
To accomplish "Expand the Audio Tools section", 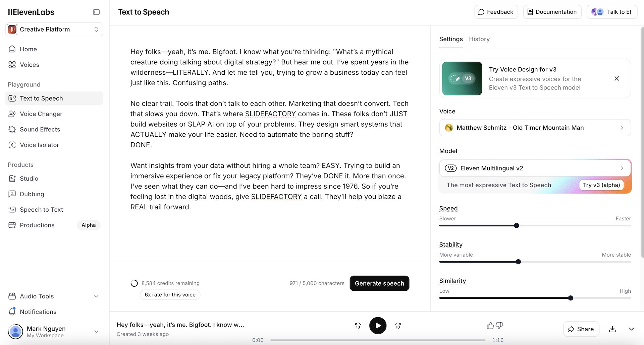I will click(54, 296).
